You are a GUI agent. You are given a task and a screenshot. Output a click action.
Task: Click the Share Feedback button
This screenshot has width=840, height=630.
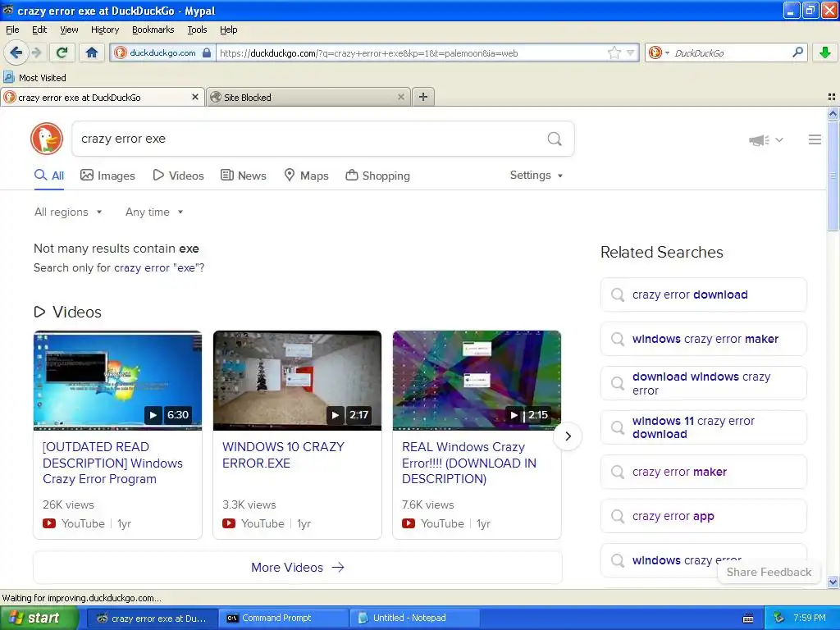769,572
